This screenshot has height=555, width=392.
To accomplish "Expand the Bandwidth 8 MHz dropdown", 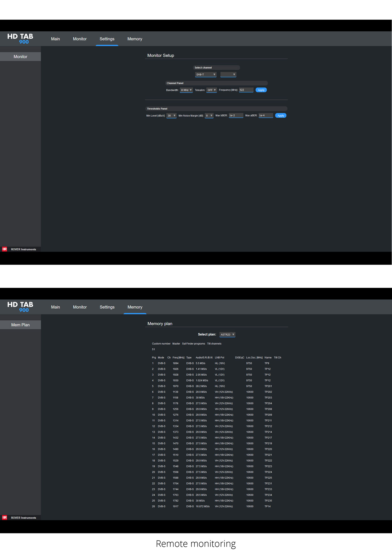I will point(186,90).
